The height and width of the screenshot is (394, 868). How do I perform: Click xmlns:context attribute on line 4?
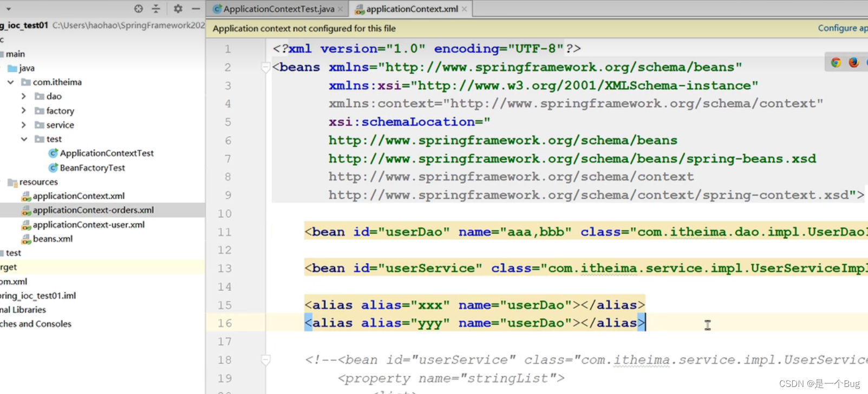[576, 104]
